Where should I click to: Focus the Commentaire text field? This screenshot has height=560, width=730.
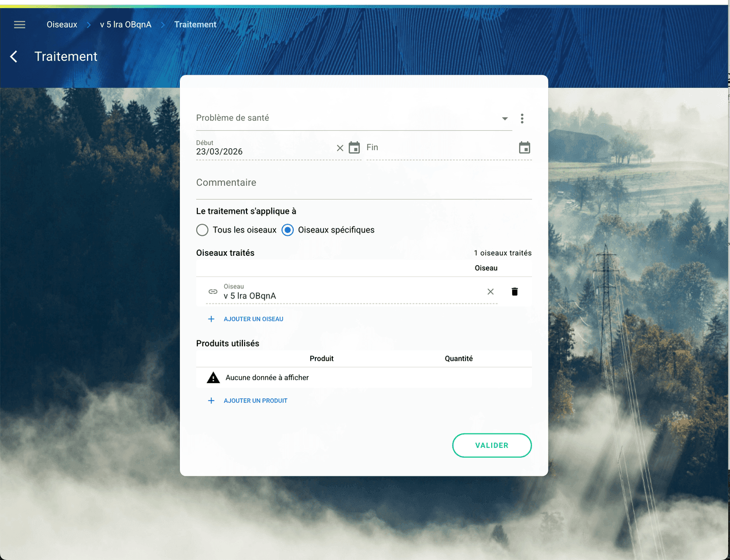point(363,183)
